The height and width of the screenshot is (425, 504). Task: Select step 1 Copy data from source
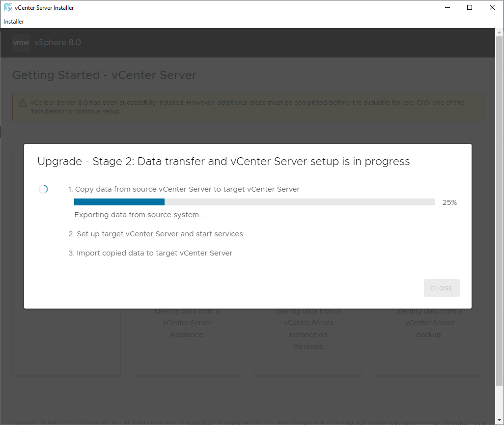pyautogui.click(x=184, y=189)
